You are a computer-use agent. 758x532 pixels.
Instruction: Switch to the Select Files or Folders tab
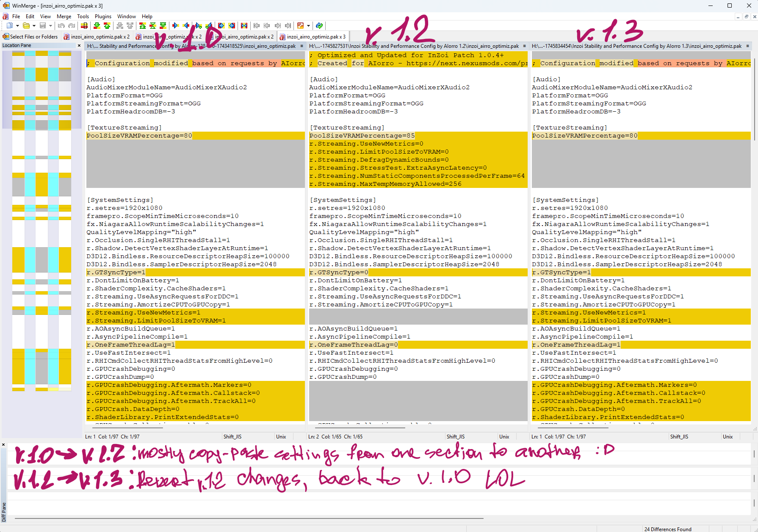30,37
